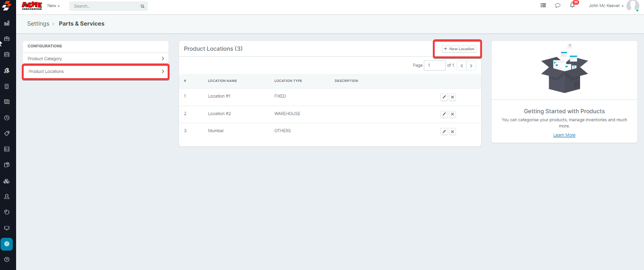
Task: Click the CONFIGURATIONS panel heading
Action: point(45,46)
